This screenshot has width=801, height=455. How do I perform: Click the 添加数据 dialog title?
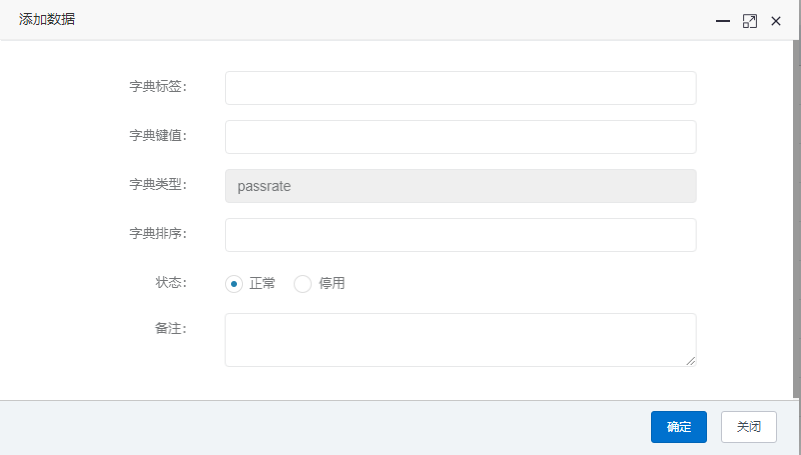[47, 19]
